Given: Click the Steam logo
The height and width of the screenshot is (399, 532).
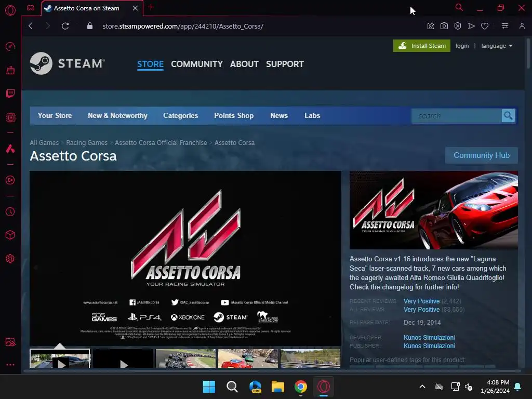Looking at the screenshot, I should click(67, 63).
